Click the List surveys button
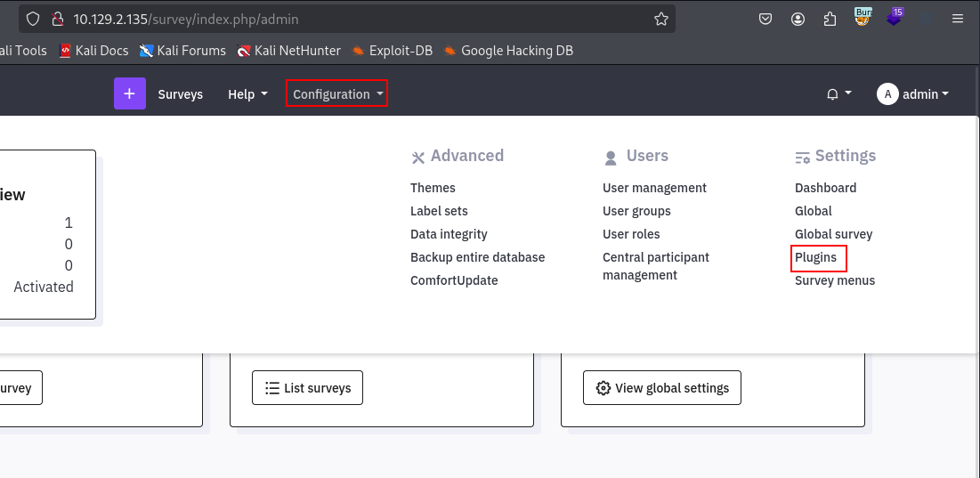This screenshot has height=478, width=980. coord(307,388)
